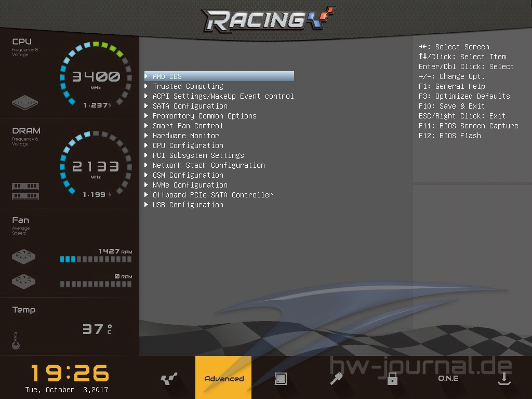Open the Main tab racing-logo icon
Viewport: 532px width, 399px height.
(x=169, y=378)
